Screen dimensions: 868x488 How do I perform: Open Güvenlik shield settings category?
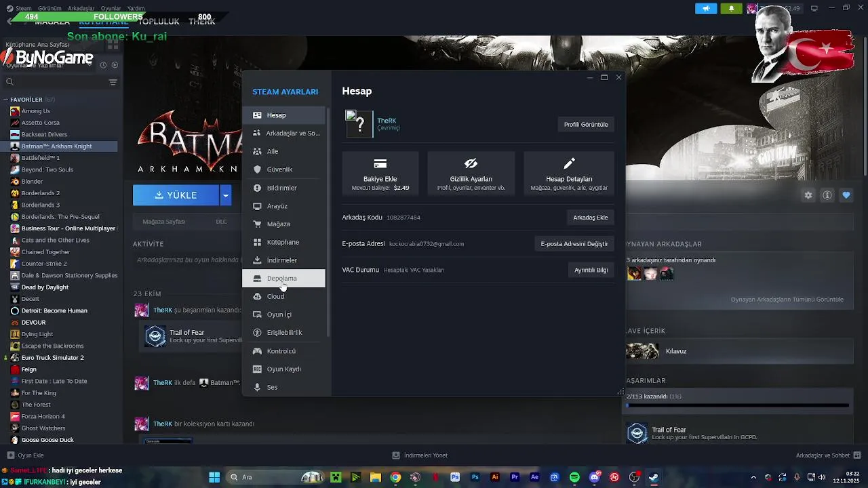coord(283,169)
